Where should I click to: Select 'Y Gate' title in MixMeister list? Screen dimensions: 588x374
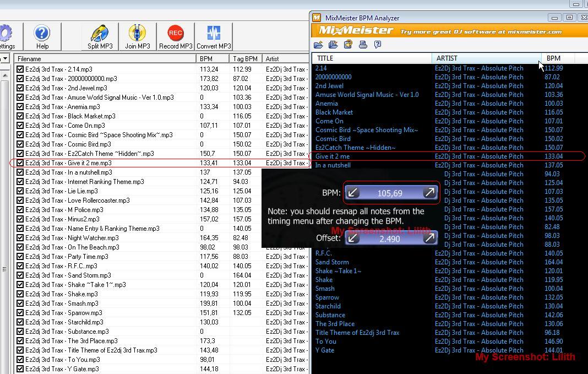coord(325,350)
